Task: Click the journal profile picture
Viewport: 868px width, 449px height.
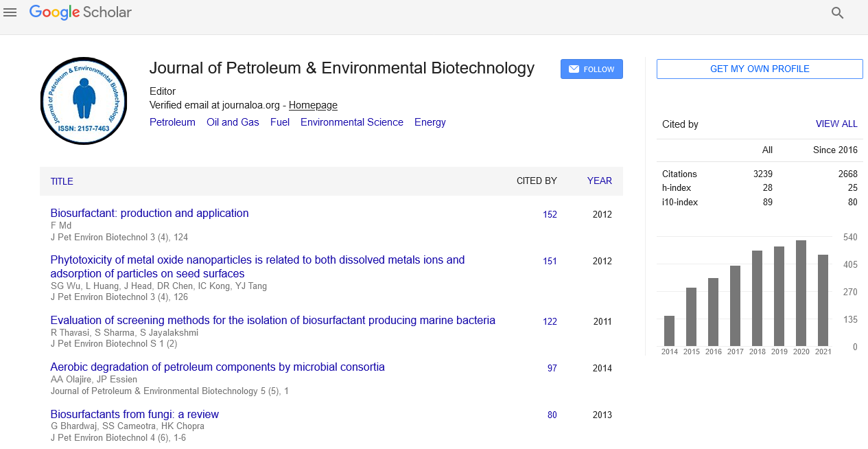Action: (84, 100)
